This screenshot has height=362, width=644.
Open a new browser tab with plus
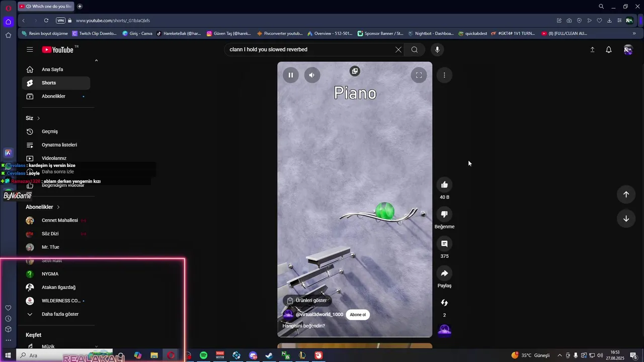point(79,7)
